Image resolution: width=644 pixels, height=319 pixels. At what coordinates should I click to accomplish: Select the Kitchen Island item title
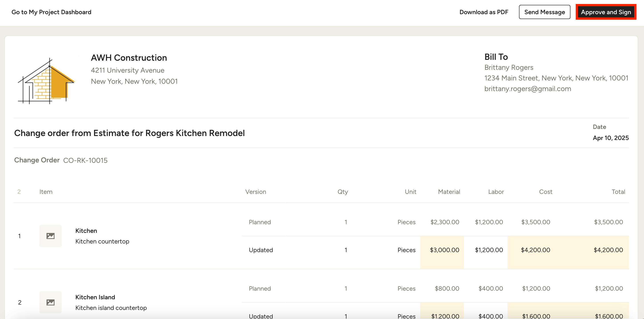click(95, 297)
